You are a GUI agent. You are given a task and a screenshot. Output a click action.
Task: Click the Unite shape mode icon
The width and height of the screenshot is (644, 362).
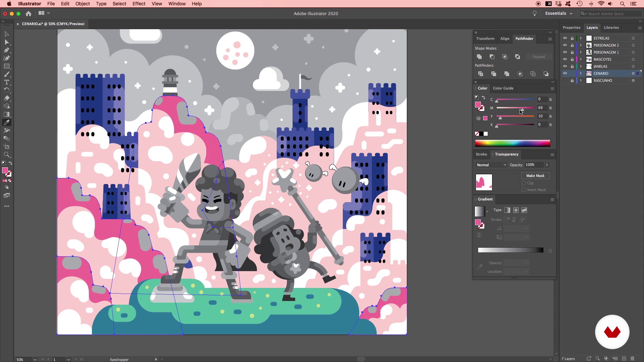[479, 57]
